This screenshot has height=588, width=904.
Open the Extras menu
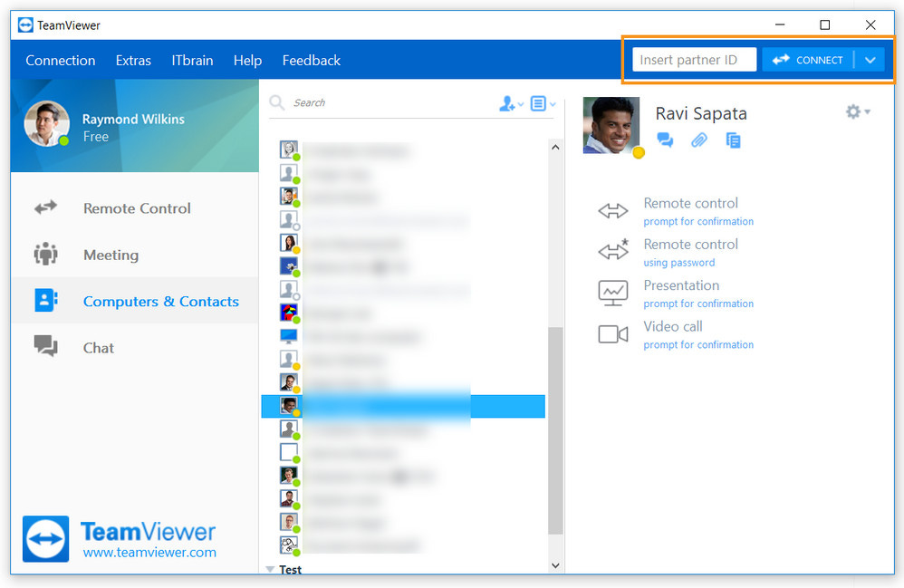[x=133, y=61]
